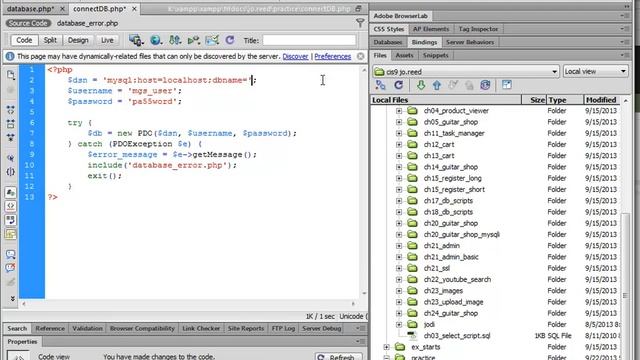Open the Validation results tab
Image resolution: width=640 pixels, height=360 pixels.
(x=87, y=328)
